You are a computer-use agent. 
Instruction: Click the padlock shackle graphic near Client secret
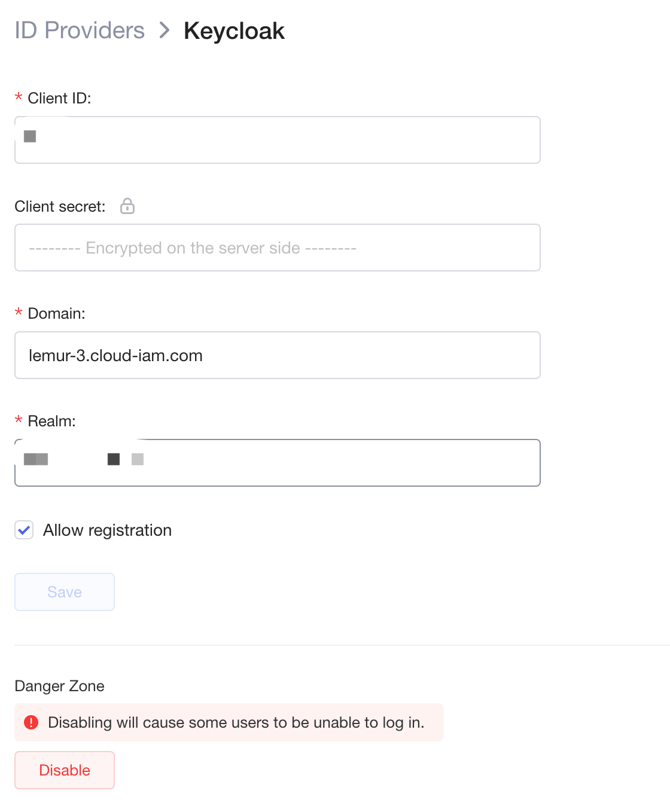coord(127,202)
